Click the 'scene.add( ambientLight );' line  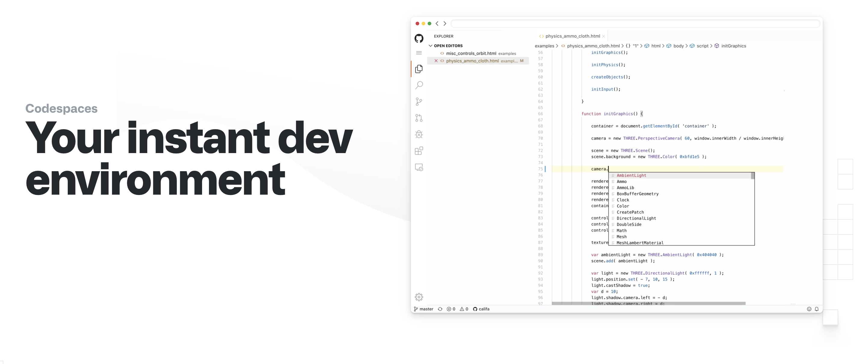pyautogui.click(x=623, y=261)
